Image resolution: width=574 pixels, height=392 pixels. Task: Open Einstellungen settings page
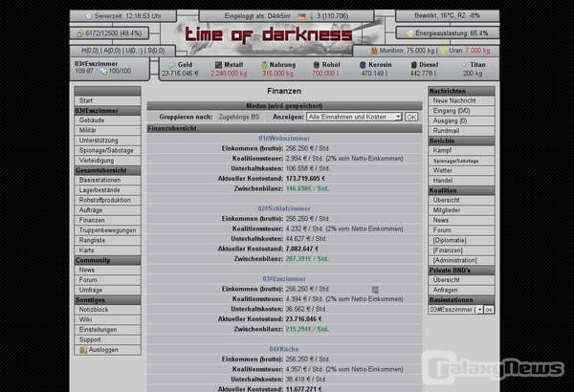(x=107, y=330)
